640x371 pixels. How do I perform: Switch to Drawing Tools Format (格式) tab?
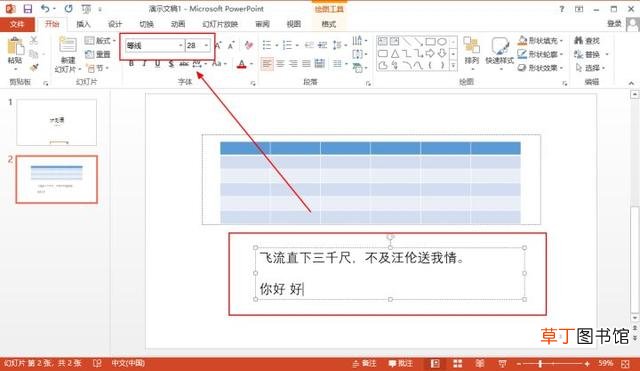click(x=329, y=24)
